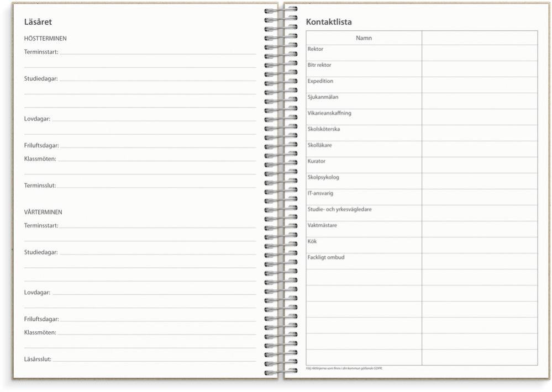This screenshot has height=392, width=552.
Task: Click the cell beside Studie- och yrkesvägledare
Action: 480,213
